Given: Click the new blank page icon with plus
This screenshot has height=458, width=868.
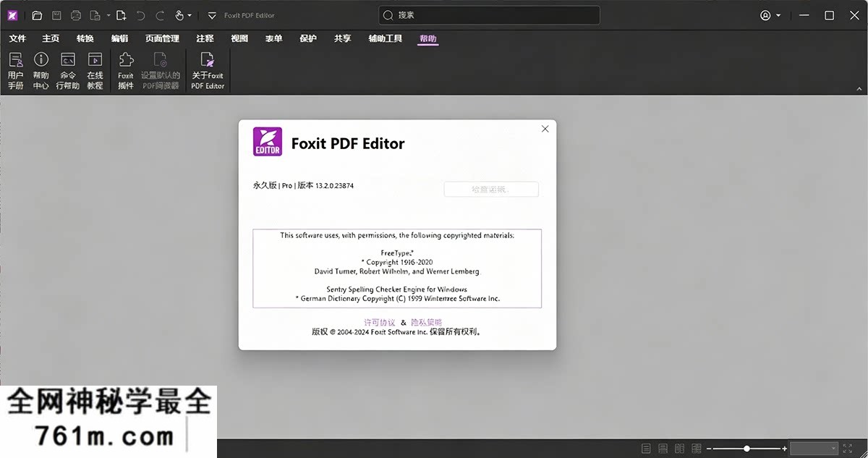Looking at the screenshot, I should (121, 15).
